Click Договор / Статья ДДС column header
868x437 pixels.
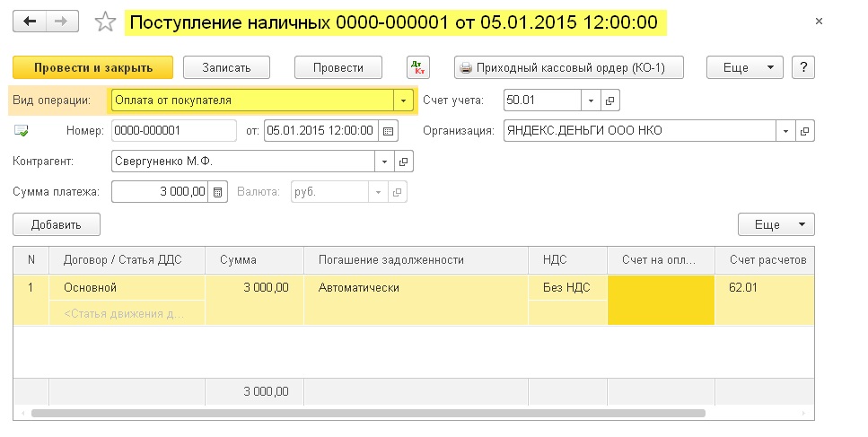click(x=127, y=260)
